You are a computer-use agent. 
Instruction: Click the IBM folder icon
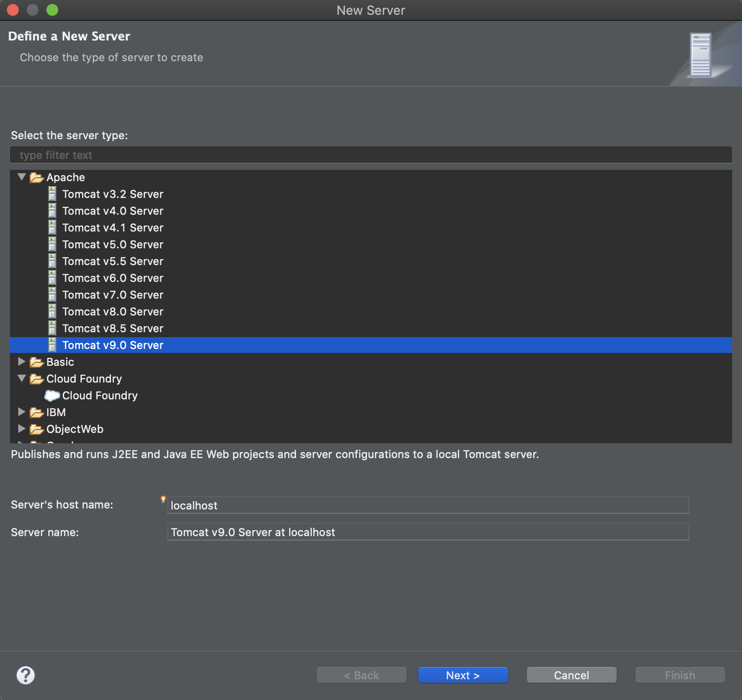click(37, 413)
